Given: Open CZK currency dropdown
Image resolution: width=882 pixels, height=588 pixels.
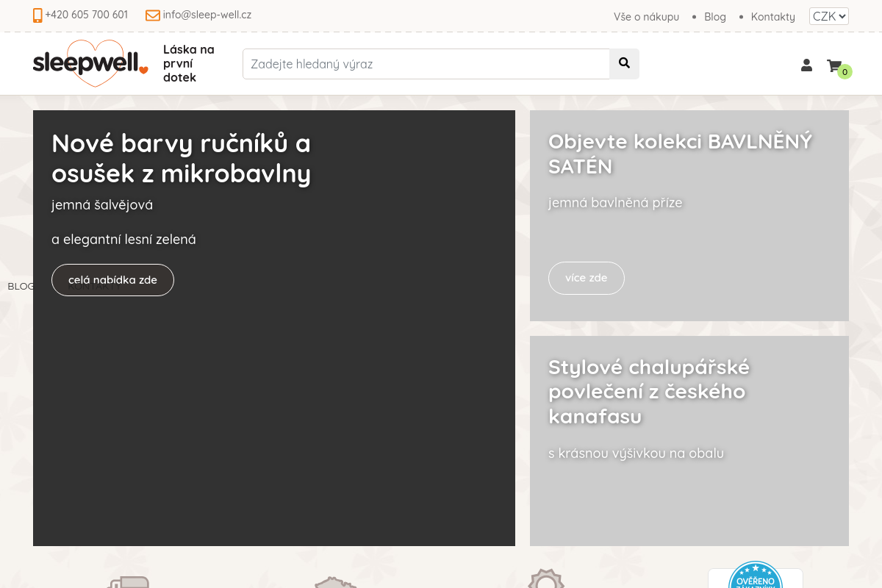Looking at the screenshot, I should (x=829, y=16).
